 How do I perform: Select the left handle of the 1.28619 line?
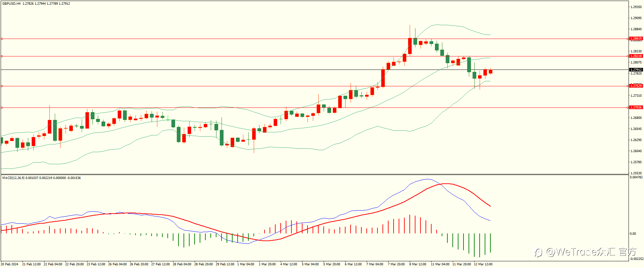(x=2, y=39)
